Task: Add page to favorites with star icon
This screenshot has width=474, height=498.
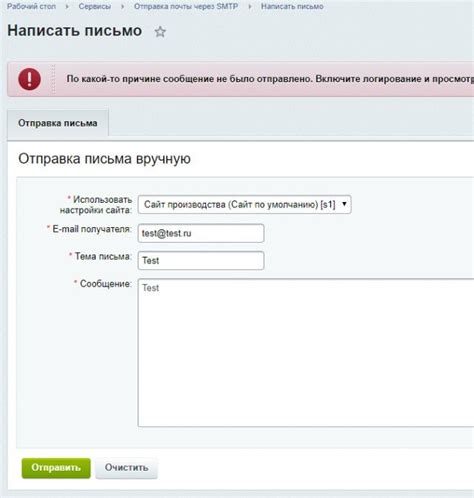Action: click(x=160, y=32)
